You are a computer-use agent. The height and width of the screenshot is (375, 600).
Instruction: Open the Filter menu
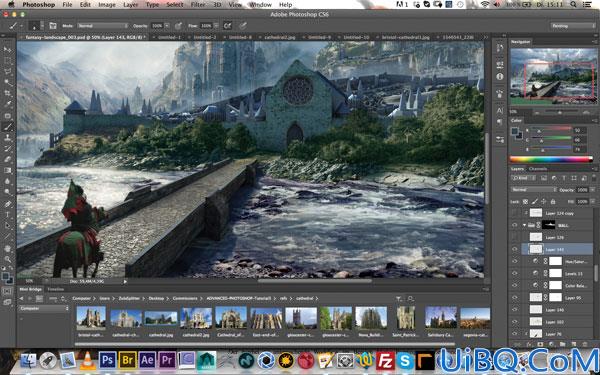[198, 5]
